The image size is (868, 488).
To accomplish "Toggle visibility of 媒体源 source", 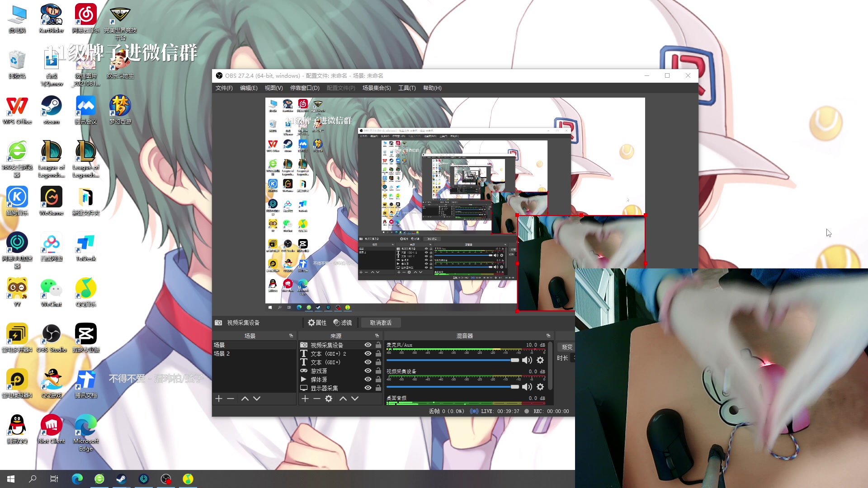I will tap(368, 379).
